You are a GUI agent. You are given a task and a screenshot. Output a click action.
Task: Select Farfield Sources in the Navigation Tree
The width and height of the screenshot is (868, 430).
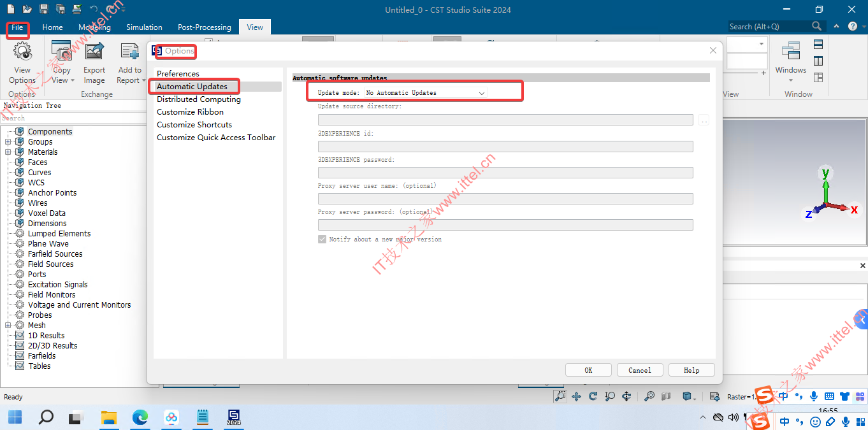point(55,254)
